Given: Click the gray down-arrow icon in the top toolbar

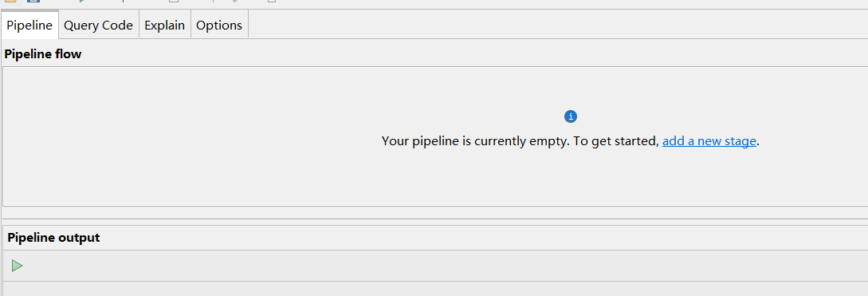Looking at the screenshot, I should 234,1.
